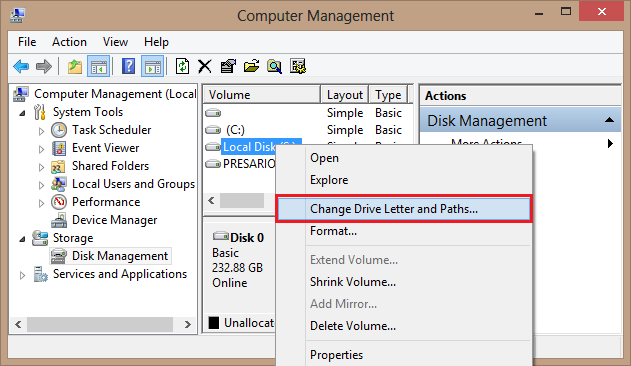Viewport: 631px width, 366px height.
Task: Toggle the Show/Hide Action Pane icon
Action: click(x=153, y=66)
